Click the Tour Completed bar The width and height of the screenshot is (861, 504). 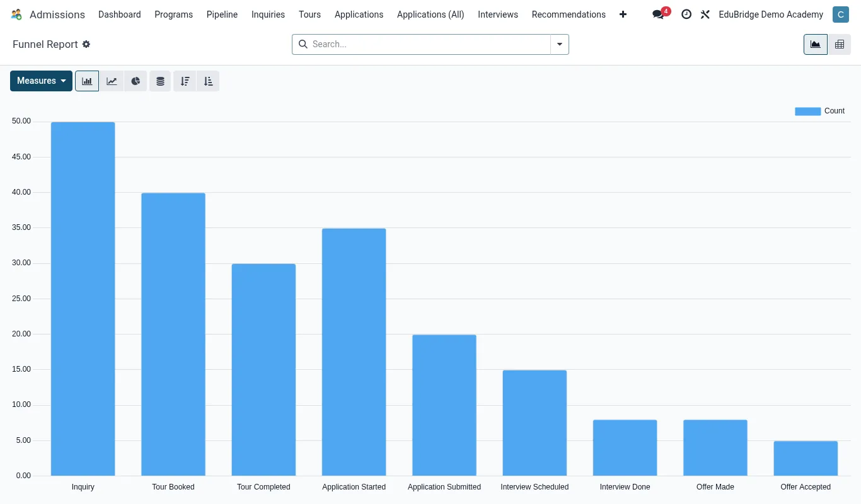point(263,370)
